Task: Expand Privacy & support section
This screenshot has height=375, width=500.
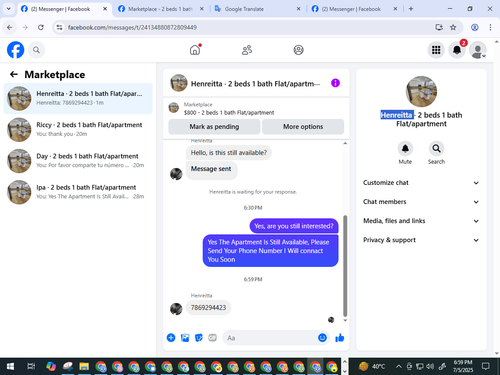Action: 421,240
